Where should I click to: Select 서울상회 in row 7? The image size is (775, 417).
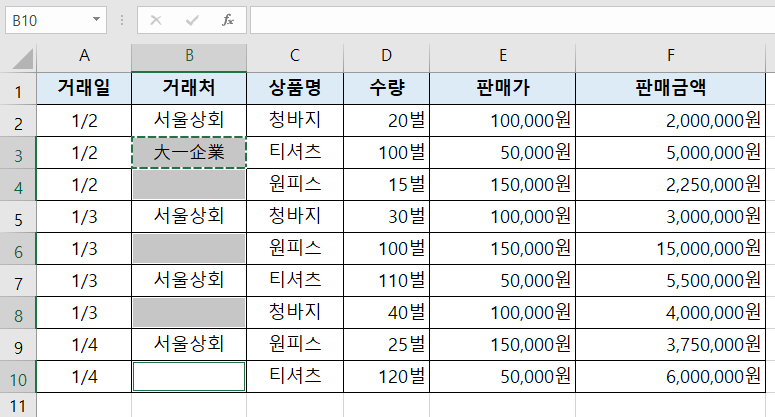[x=189, y=281]
